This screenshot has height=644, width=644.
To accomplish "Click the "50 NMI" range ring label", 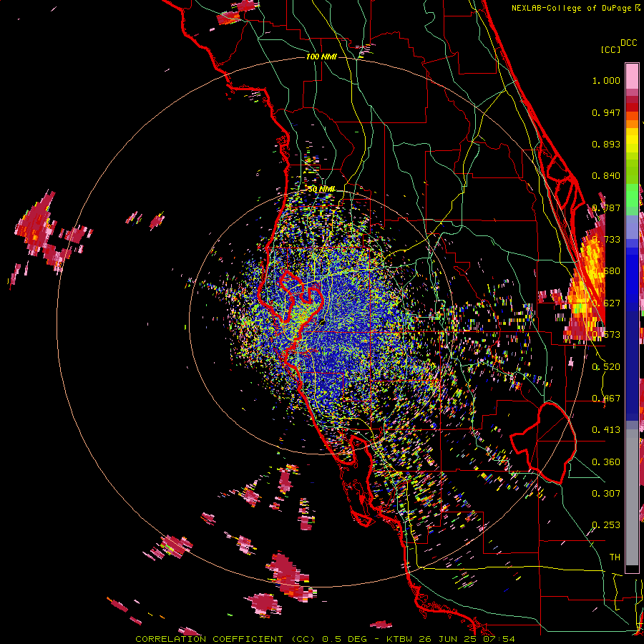I will tap(321, 189).
